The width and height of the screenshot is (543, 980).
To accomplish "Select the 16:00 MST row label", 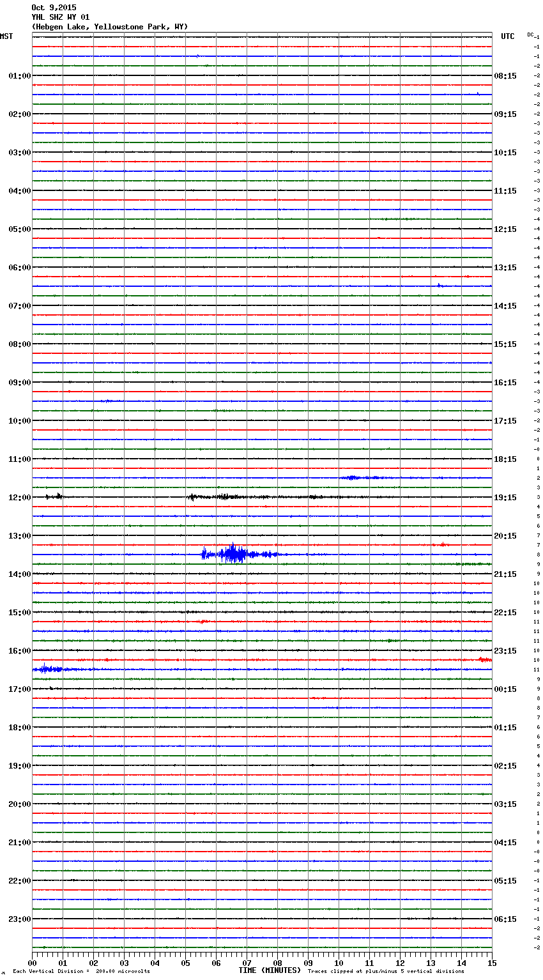I will click(x=19, y=651).
